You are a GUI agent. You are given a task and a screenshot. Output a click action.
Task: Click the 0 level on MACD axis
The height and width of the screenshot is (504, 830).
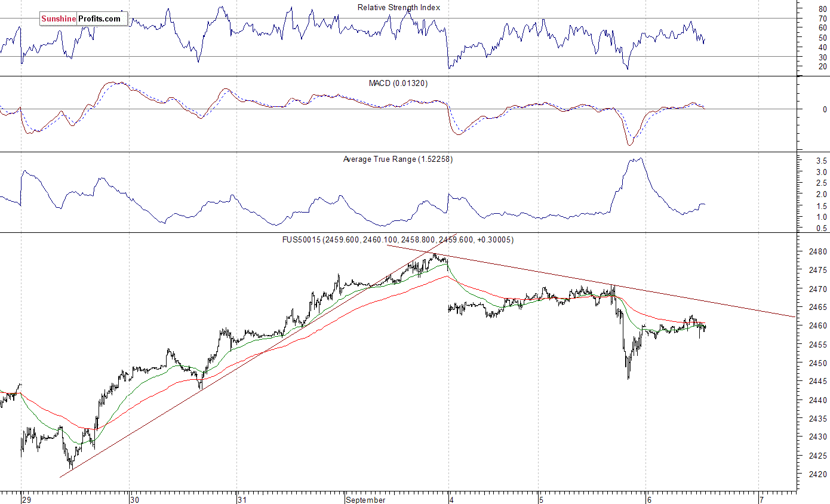[825, 110]
